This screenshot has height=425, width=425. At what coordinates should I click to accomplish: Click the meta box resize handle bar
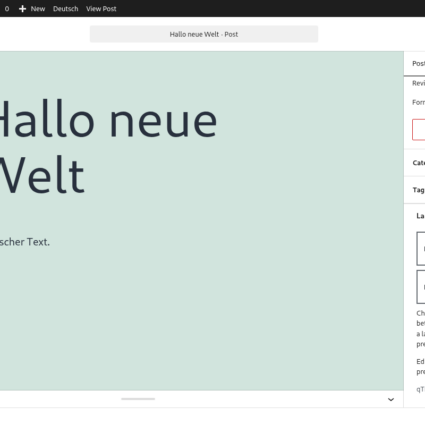point(138,399)
